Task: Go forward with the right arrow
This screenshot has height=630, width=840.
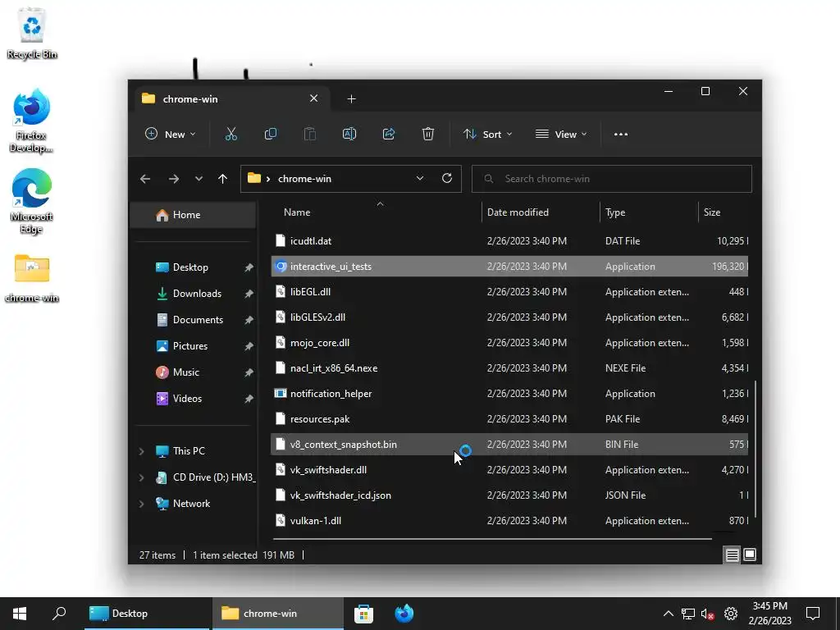Action: click(174, 179)
